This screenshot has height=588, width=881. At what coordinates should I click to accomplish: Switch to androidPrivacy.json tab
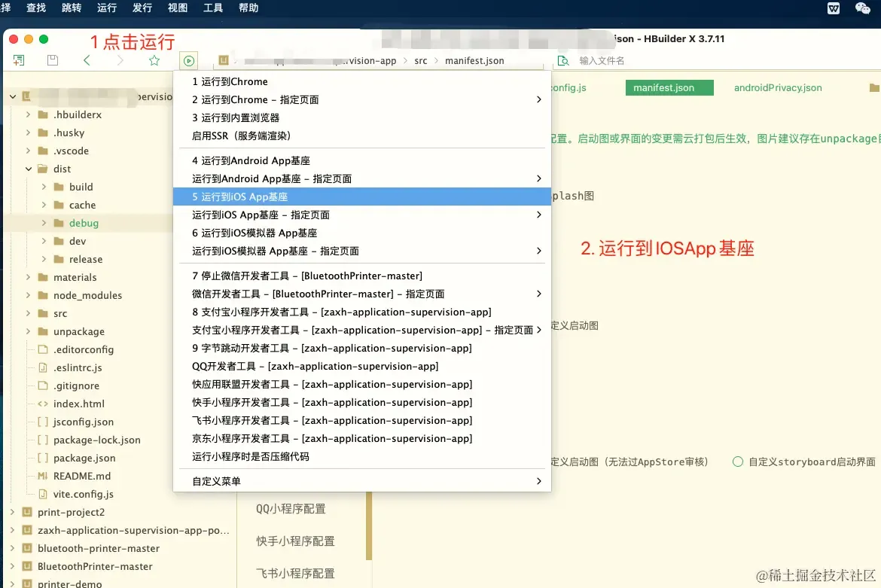pyautogui.click(x=778, y=87)
